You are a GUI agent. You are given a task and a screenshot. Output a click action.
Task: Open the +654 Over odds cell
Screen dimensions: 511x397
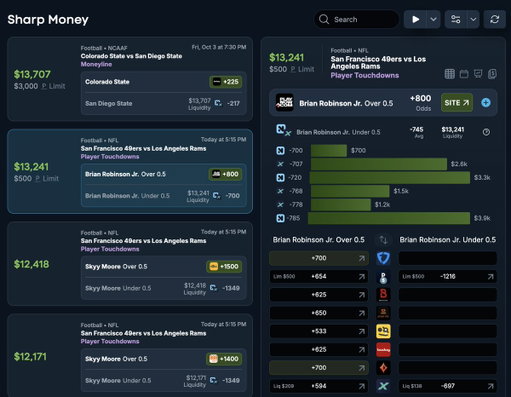319,277
